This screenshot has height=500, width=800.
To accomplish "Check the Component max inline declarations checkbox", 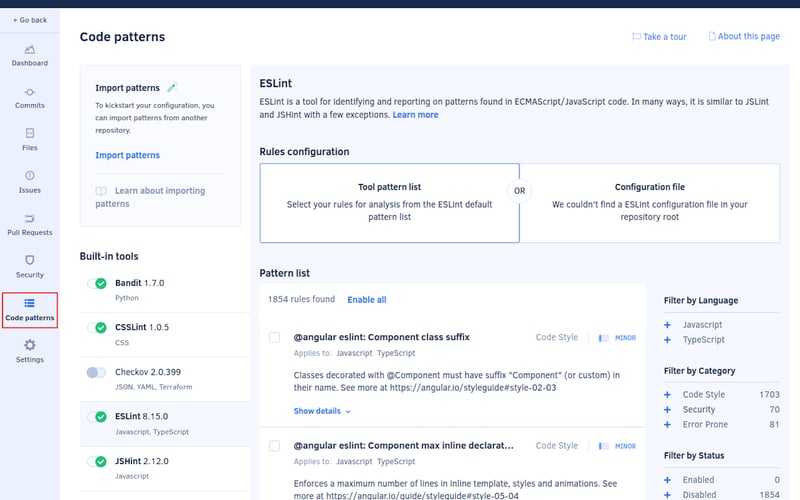I will pyautogui.click(x=274, y=445).
